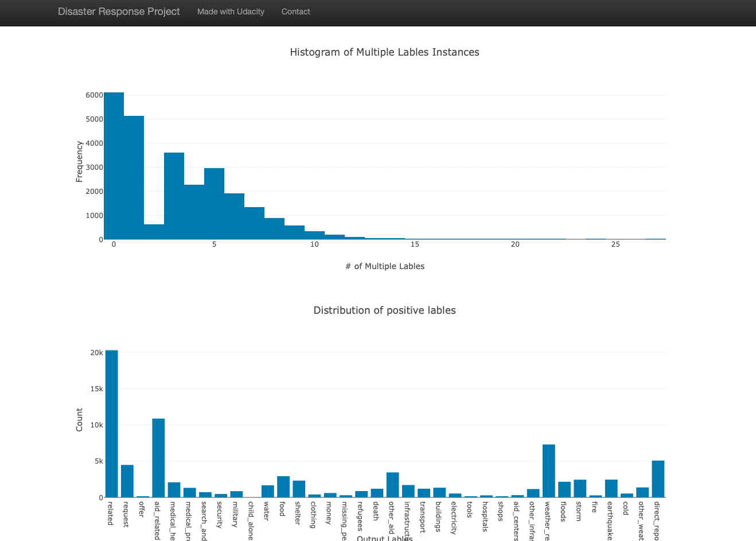
Task: Click the Count axis label
Action: tap(79, 418)
